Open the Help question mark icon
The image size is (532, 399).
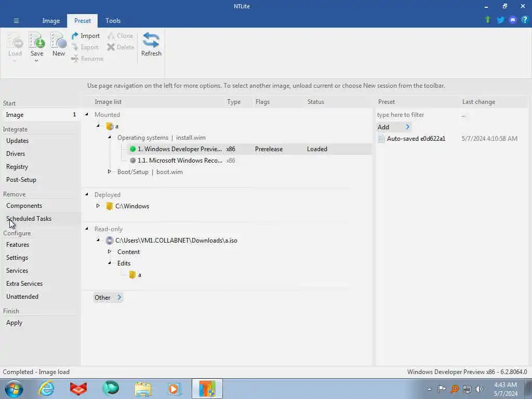pyautogui.click(x=525, y=20)
